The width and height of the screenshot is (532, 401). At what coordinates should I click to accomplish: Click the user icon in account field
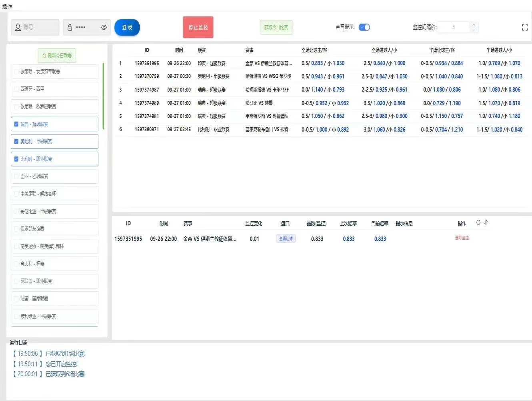[x=18, y=27]
